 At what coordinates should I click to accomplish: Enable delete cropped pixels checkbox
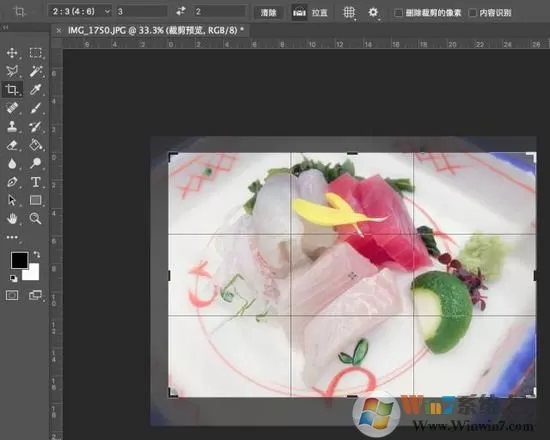pyautogui.click(x=398, y=13)
